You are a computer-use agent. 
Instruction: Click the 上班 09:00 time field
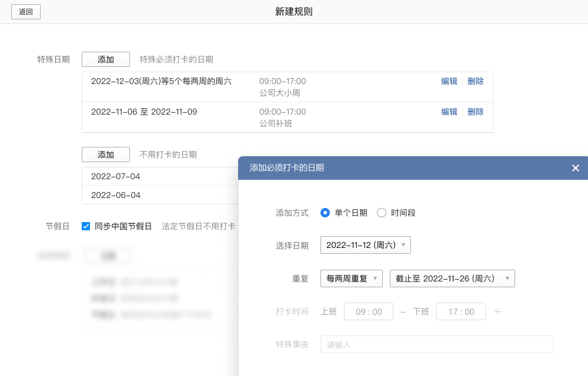click(x=368, y=311)
